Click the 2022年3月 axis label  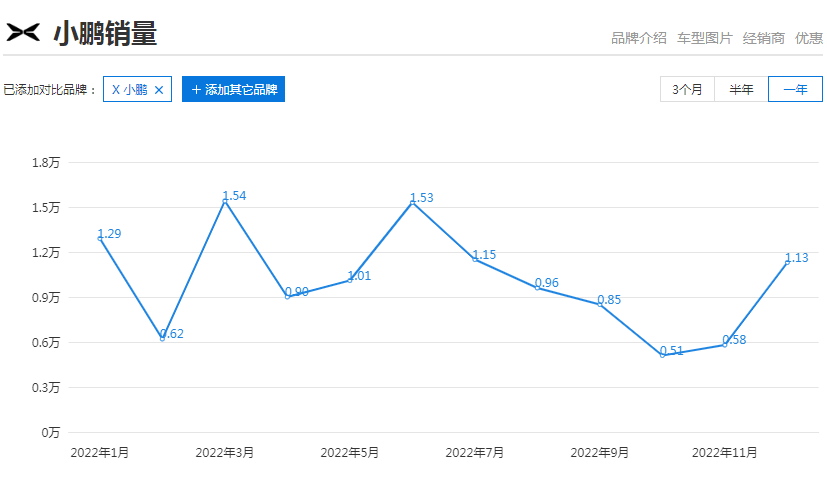point(225,453)
